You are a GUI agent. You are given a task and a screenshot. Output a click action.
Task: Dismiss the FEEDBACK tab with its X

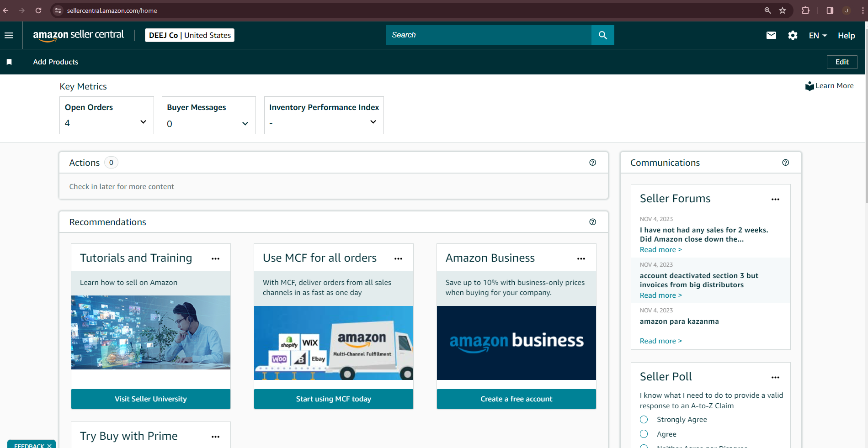point(49,446)
